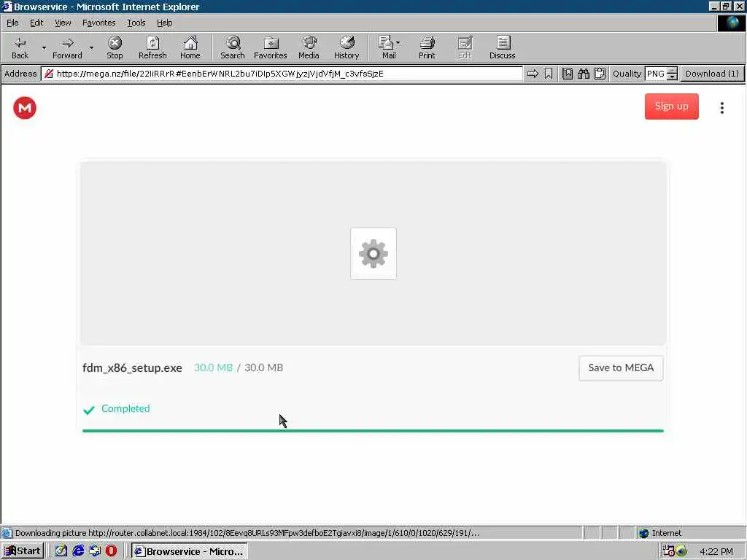The width and height of the screenshot is (747, 560).
Task: Click the Completed status text
Action: pyautogui.click(x=125, y=408)
